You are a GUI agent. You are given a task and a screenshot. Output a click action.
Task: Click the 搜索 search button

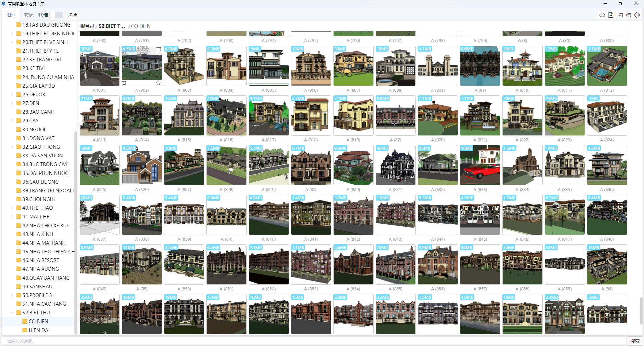click(635, 341)
